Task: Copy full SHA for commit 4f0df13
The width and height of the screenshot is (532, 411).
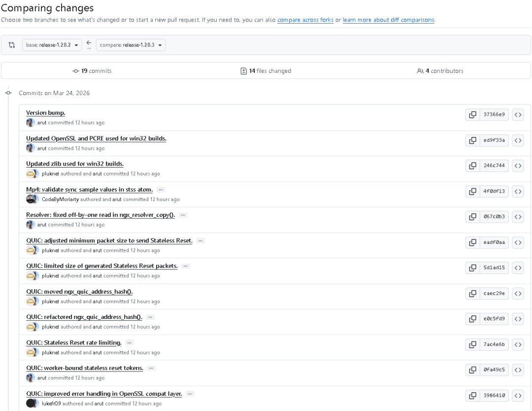Action: [472, 191]
